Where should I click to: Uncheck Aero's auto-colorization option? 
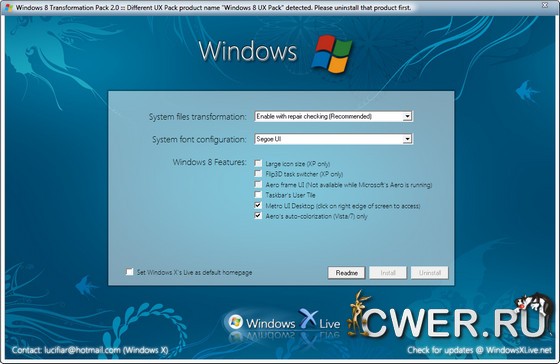coord(258,216)
